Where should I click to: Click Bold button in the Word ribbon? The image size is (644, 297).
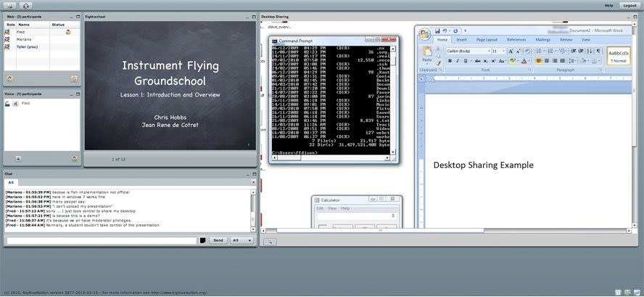pos(450,61)
